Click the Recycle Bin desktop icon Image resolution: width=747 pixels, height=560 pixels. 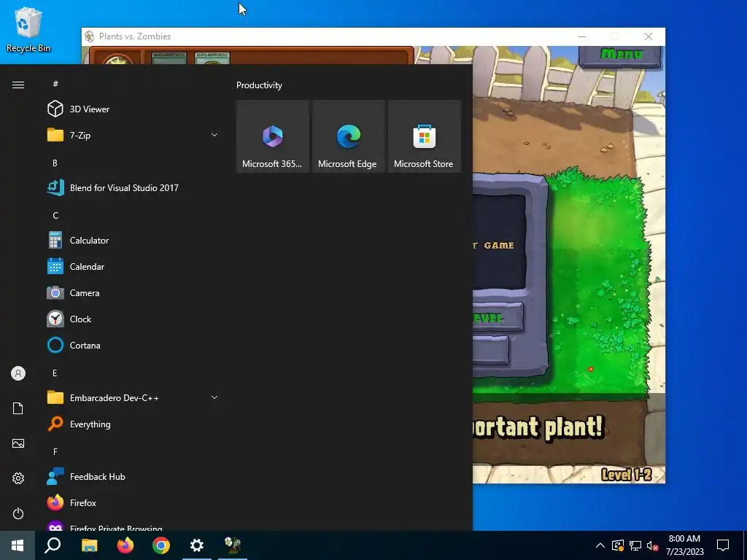(x=28, y=29)
